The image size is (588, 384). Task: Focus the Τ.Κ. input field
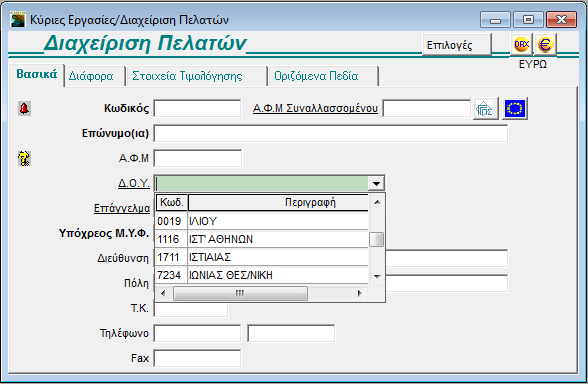tap(191, 310)
